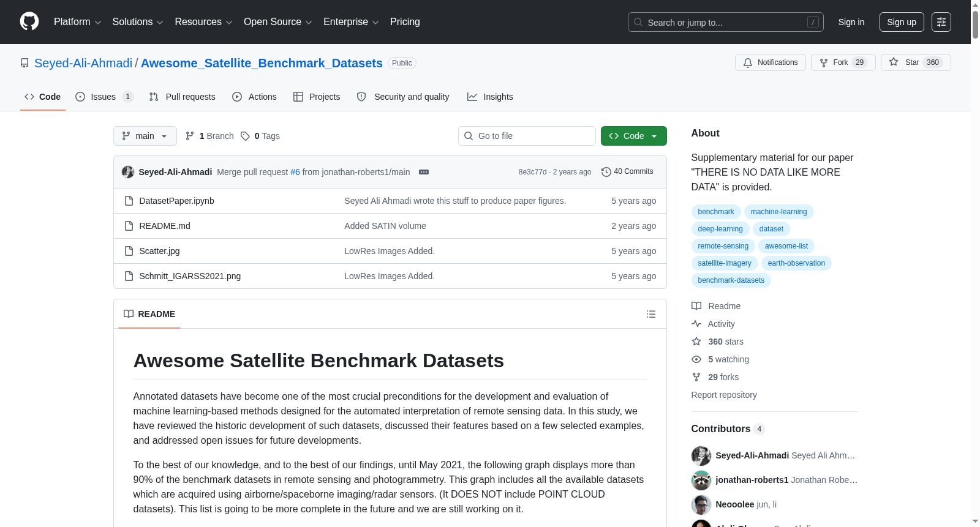Open the command palette icon in header

coord(941,22)
